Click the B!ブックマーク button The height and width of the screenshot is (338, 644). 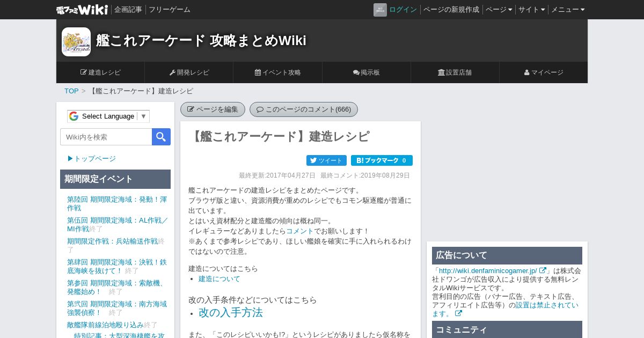[382, 160]
